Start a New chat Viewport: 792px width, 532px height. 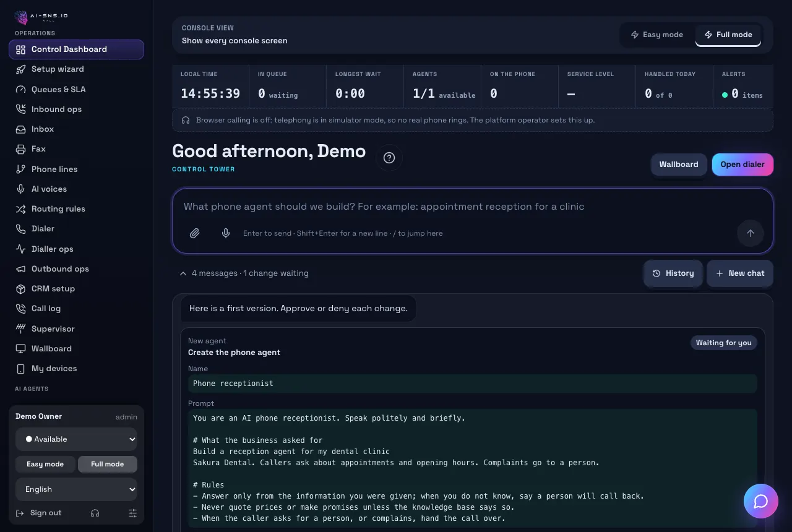pos(740,273)
